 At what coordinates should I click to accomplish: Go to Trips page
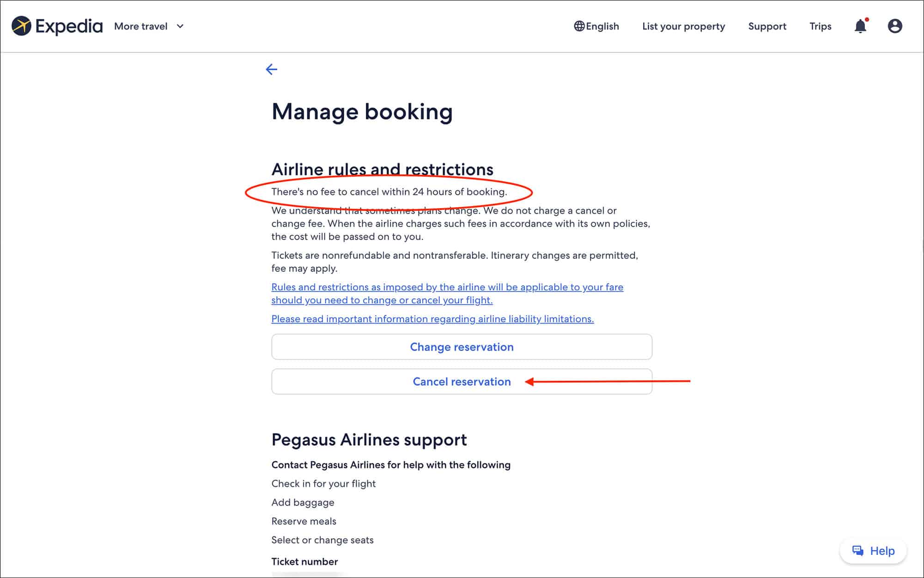click(x=820, y=26)
